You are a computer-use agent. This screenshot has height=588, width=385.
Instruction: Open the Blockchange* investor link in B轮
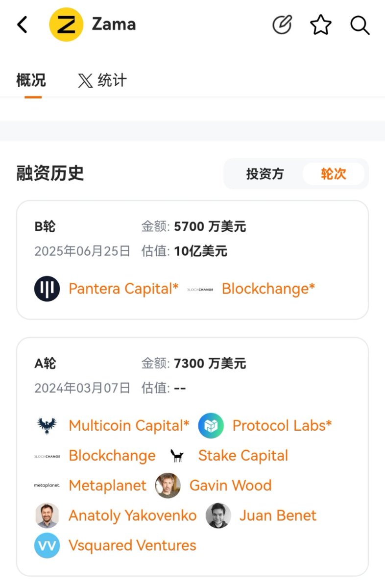tap(268, 289)
